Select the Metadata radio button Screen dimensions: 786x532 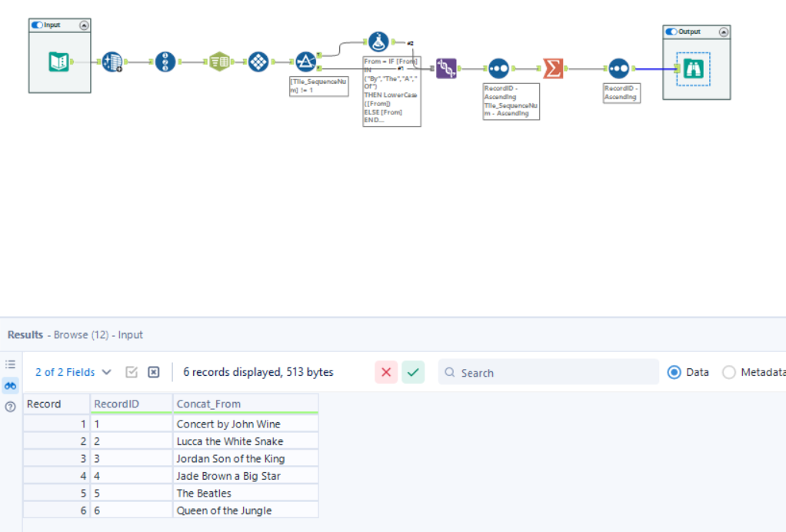point(728,372)
